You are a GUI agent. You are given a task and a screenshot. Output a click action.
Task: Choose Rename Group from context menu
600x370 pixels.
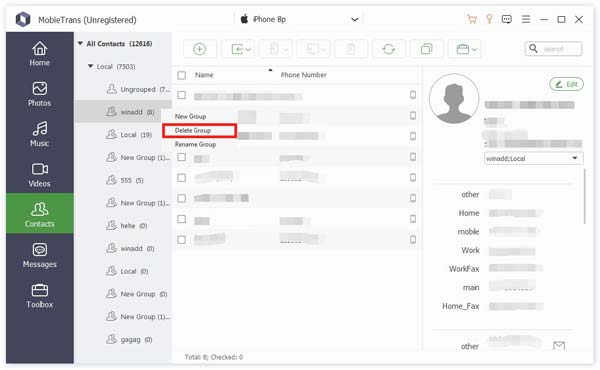tap(195, 144)
